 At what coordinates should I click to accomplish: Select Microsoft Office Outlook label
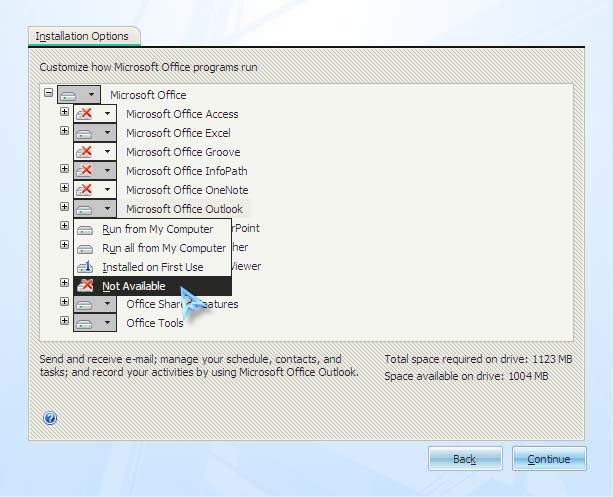pyautogui.click(x=184, y=209)
